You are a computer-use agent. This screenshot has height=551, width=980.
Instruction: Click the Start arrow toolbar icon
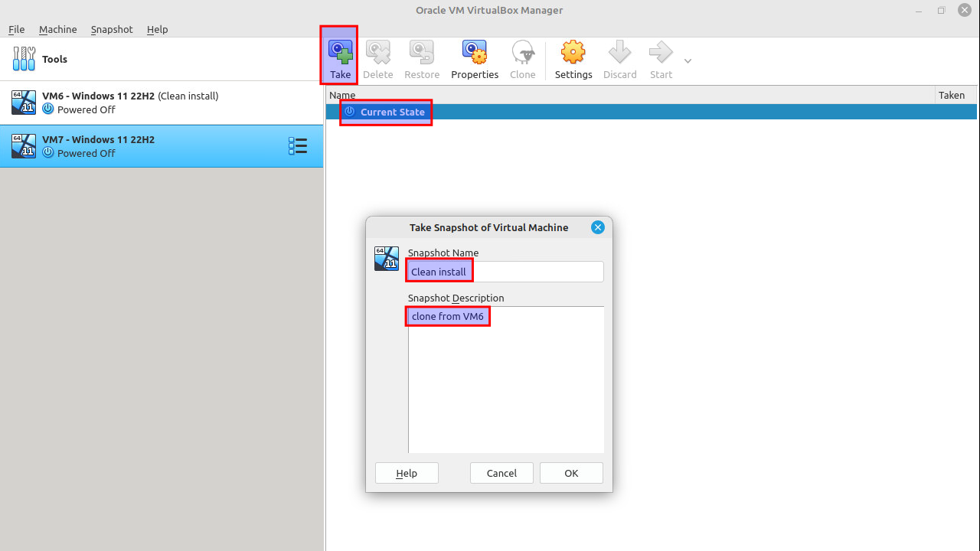(x=661, y=52)
